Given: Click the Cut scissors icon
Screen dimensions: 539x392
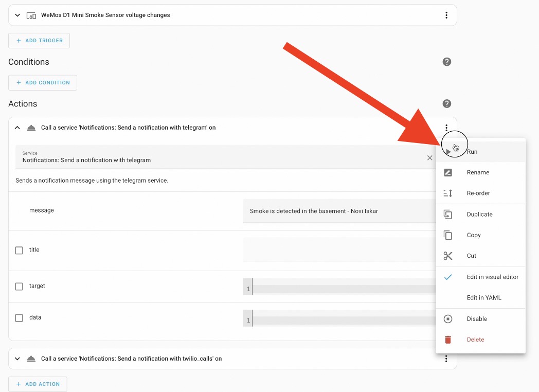Looking at the screenshot, I should [448, 256].
